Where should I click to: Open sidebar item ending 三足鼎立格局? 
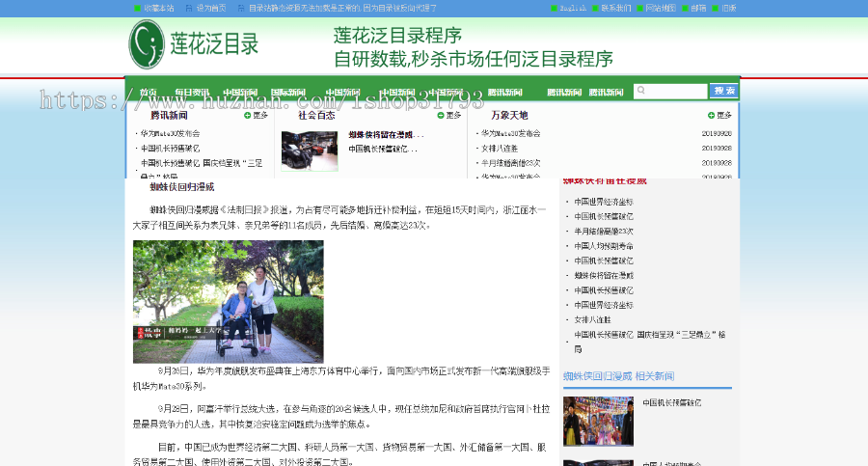coord(649,342)
